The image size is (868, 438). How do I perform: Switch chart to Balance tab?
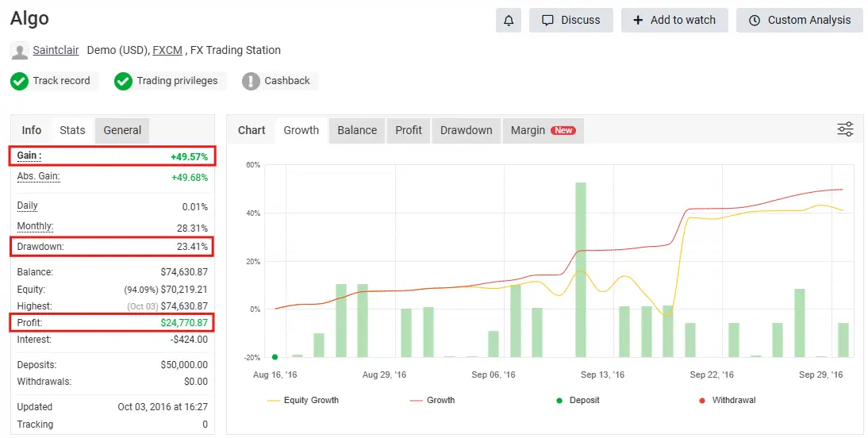pyautogui.click(x=357, y=130)
